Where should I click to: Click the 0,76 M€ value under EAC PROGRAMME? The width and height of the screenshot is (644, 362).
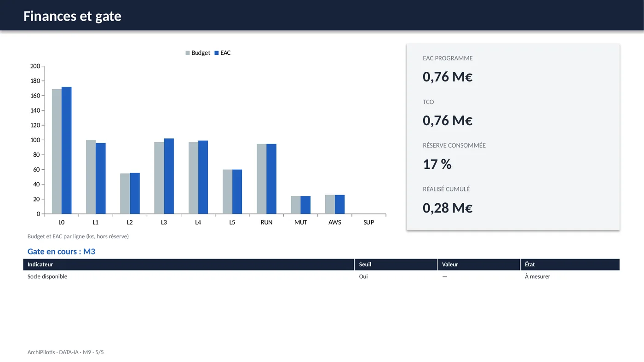click(448, 76)
